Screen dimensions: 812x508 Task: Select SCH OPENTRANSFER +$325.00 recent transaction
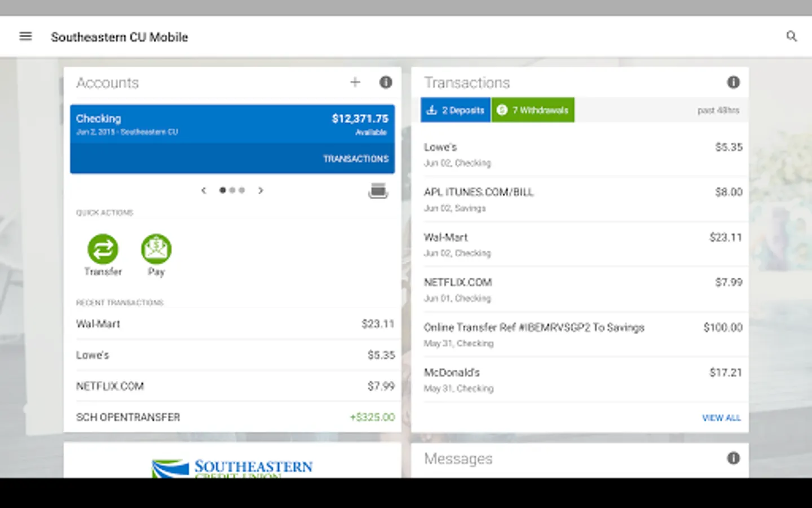coord(235,417)
